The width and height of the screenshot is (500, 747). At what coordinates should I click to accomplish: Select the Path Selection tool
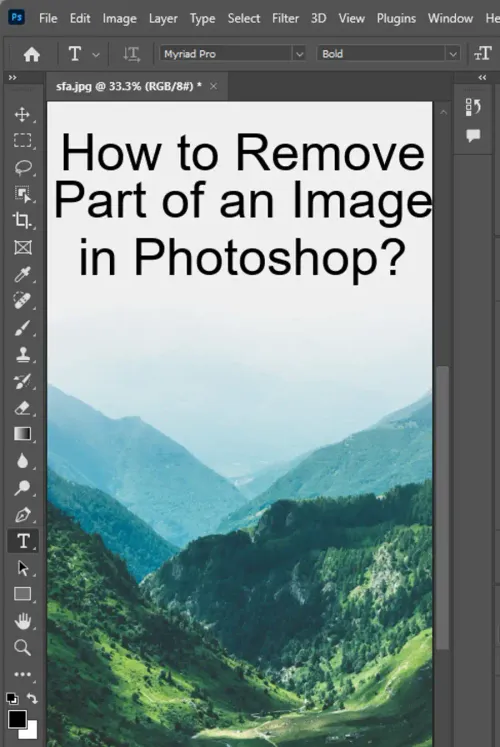22,568
